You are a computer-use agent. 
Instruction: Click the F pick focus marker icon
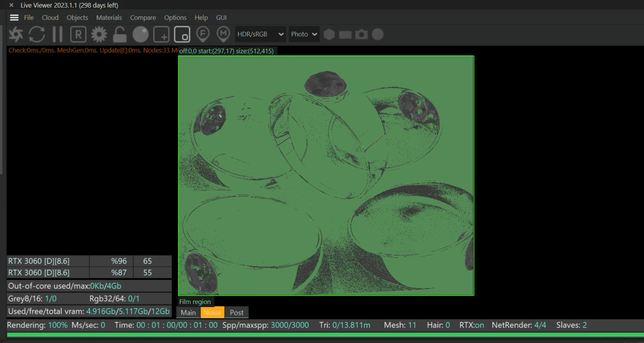coord(203,34)
